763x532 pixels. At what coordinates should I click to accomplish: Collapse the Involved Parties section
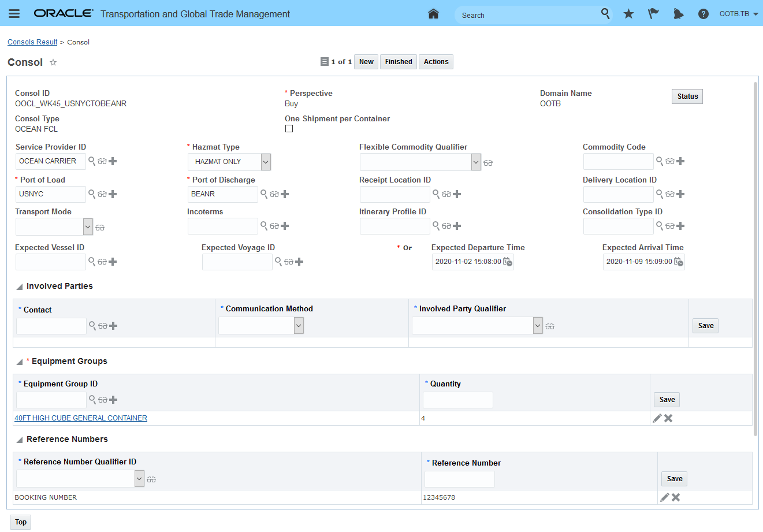coord(20,287)
